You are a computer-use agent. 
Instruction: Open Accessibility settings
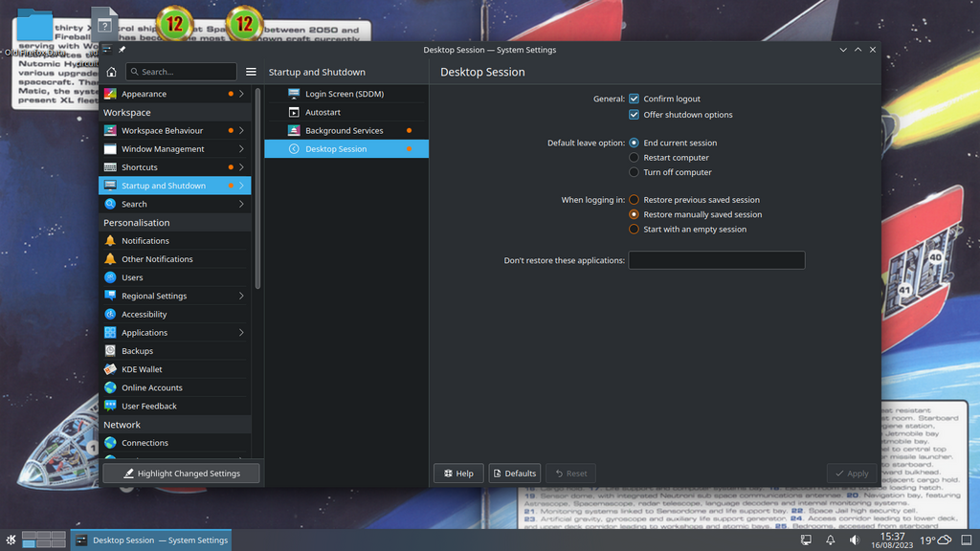pos(144,315)
